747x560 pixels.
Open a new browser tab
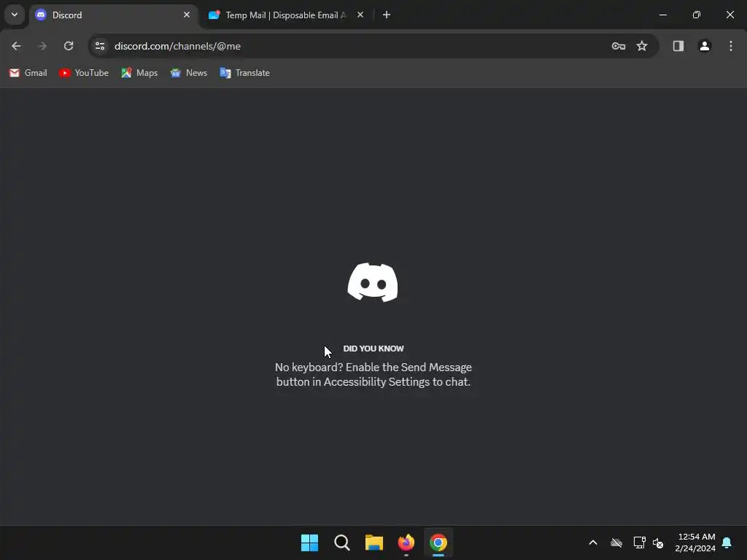click(387, 15)
